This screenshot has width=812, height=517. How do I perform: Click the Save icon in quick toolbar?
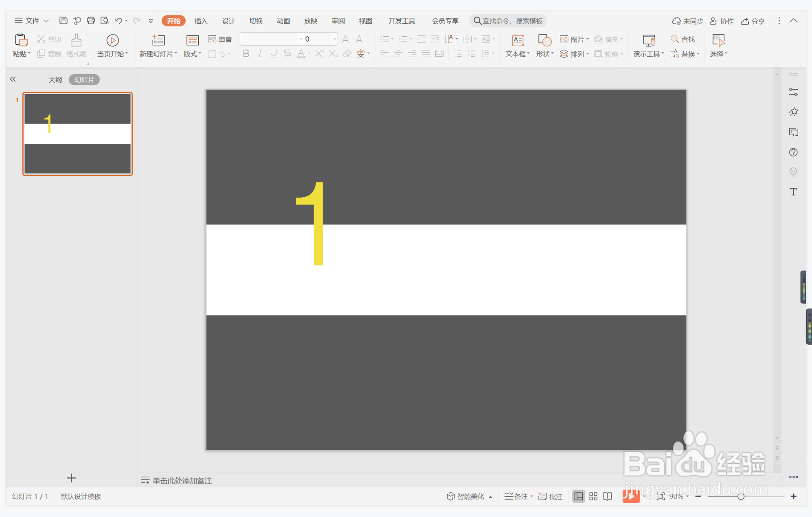pos(63,20)
